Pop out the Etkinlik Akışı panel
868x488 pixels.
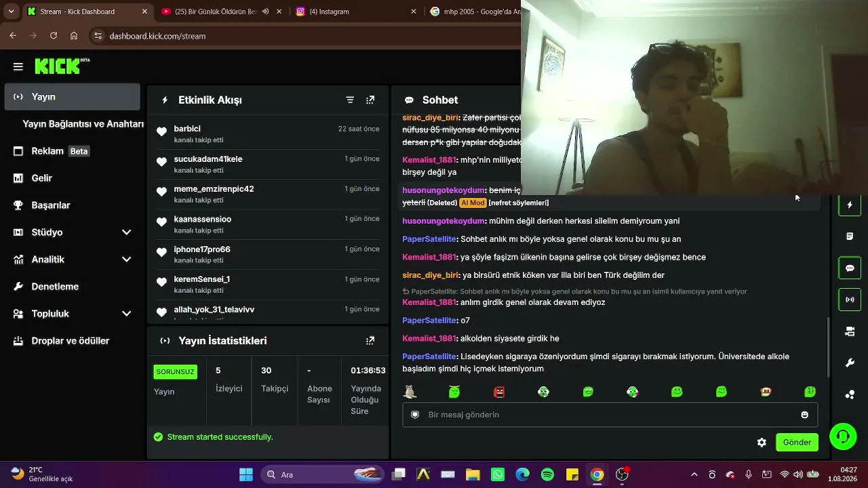(x=370, y=100)
